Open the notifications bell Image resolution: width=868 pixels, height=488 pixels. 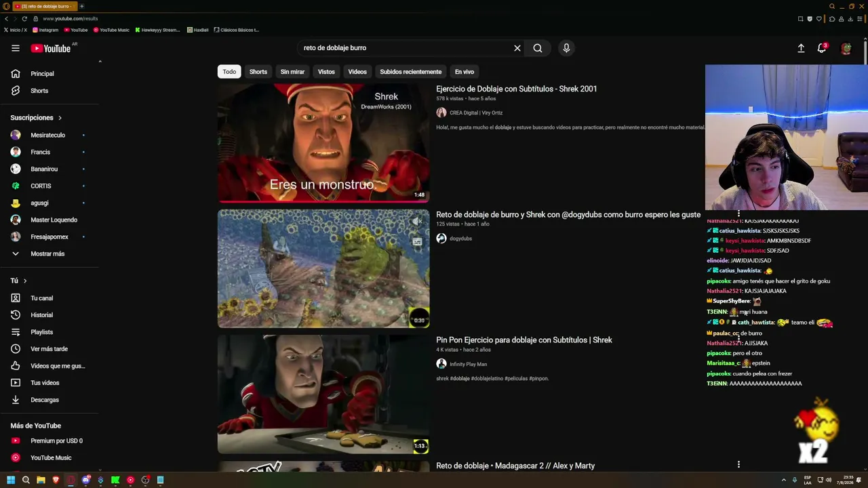(x=822, y=48)
